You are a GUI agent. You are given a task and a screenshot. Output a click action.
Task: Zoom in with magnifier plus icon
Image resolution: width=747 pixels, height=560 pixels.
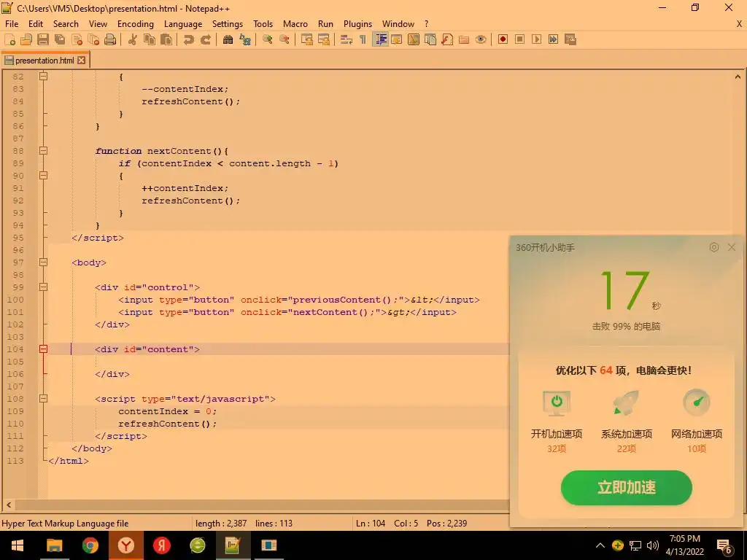(x=267, y=39)
